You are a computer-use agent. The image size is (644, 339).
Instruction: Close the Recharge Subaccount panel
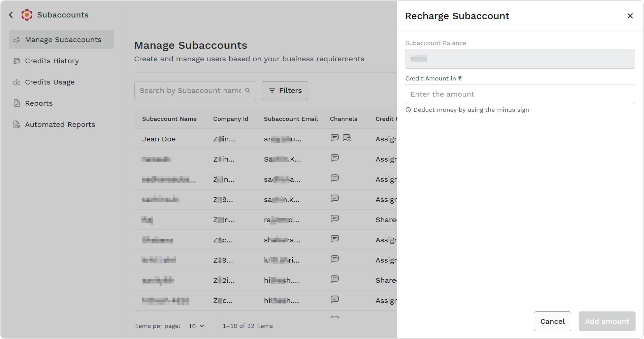point(630,16)
